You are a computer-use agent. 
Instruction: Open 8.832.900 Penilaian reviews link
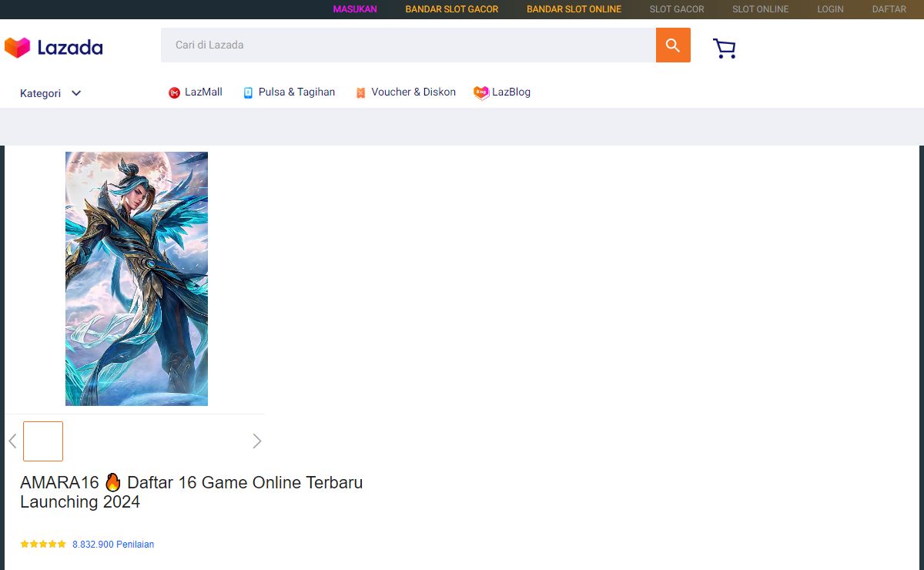113,545
